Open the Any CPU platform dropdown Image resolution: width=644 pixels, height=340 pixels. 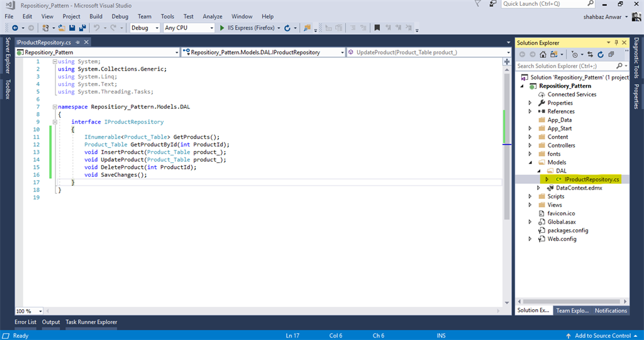click(x=189, y=28)
